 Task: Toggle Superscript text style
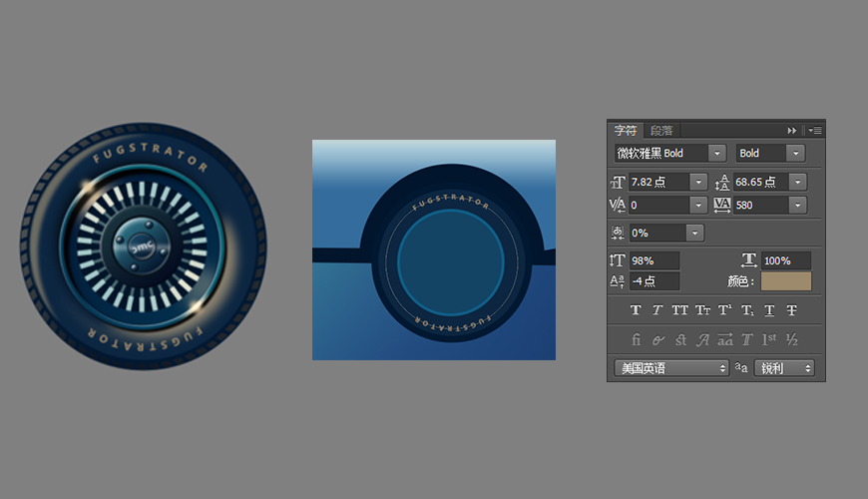[x=725, y=310]
